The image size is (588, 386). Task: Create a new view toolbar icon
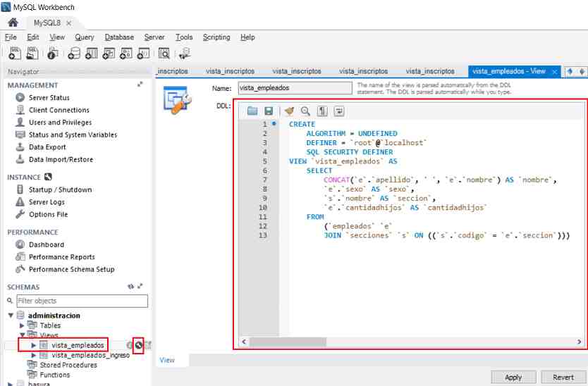(109, 54)
